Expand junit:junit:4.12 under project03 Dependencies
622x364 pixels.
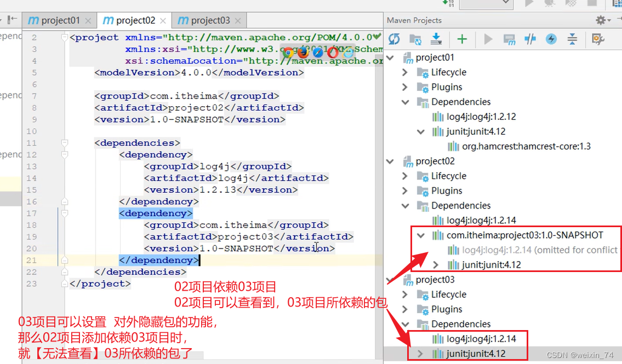pyautogui.click(x=420, y=354)
